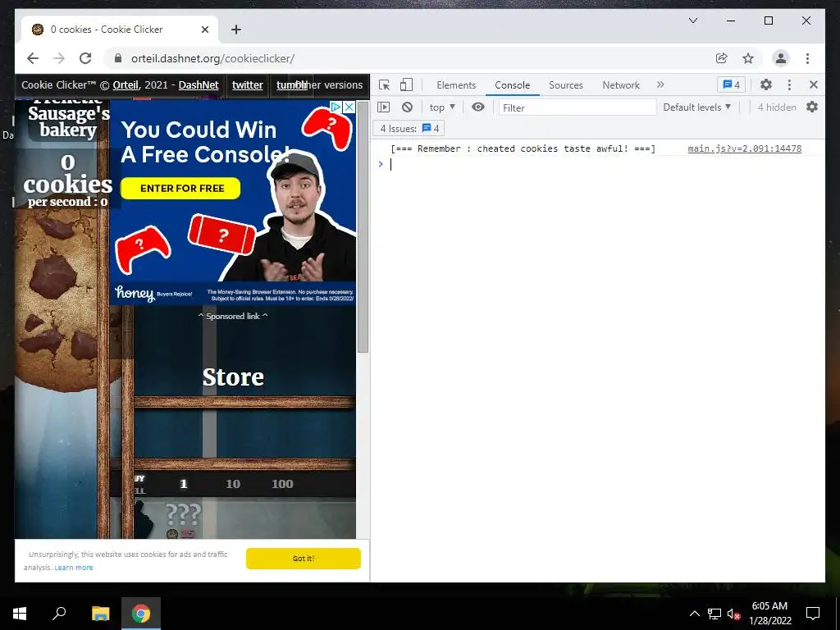Open the DashNet link

(199, 84)
